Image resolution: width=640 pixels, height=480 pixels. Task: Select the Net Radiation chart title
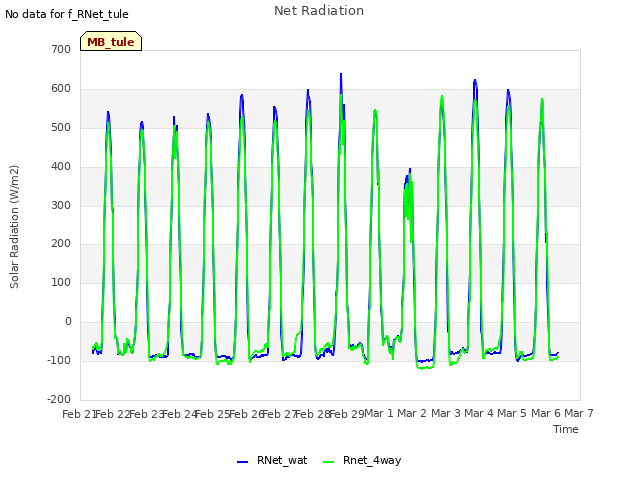coord(319,11)
